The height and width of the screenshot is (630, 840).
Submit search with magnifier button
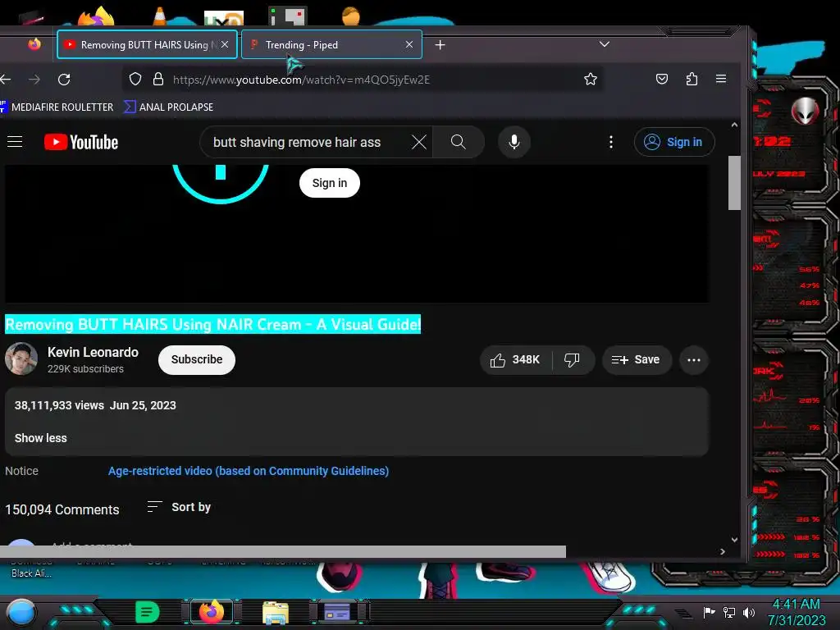pos(458,142)
